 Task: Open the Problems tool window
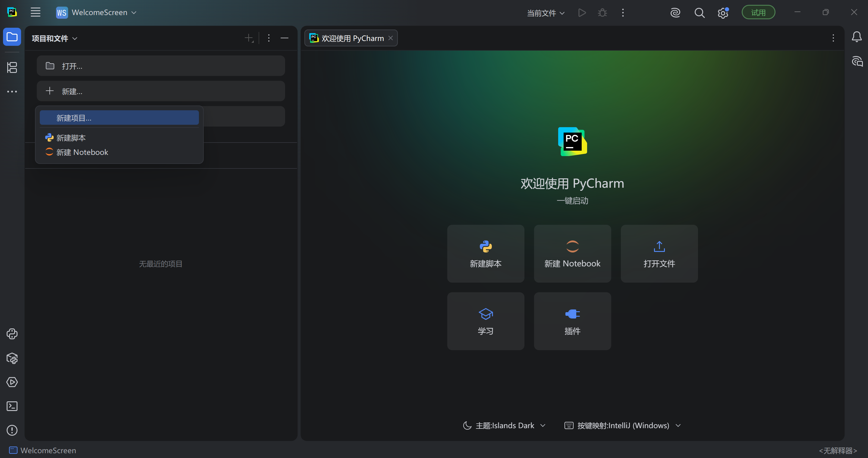(x=12, y=430)
